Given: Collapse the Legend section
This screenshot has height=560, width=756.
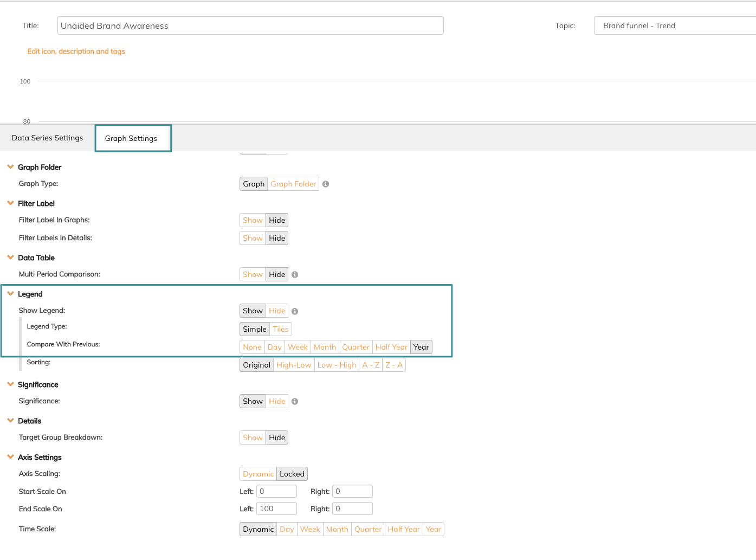Looking at the screenshot, I should (x=10, y=294).
